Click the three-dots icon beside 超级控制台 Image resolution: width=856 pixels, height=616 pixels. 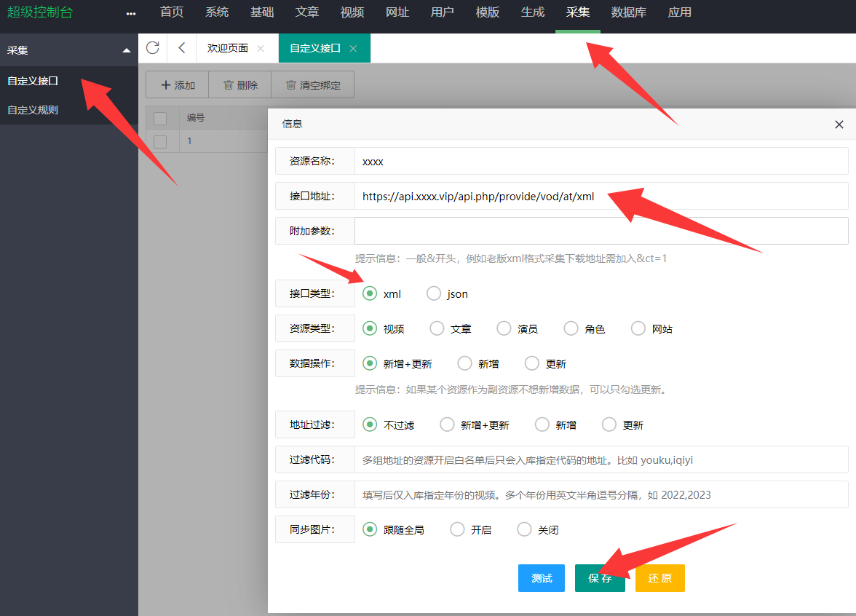pos(131,13)
